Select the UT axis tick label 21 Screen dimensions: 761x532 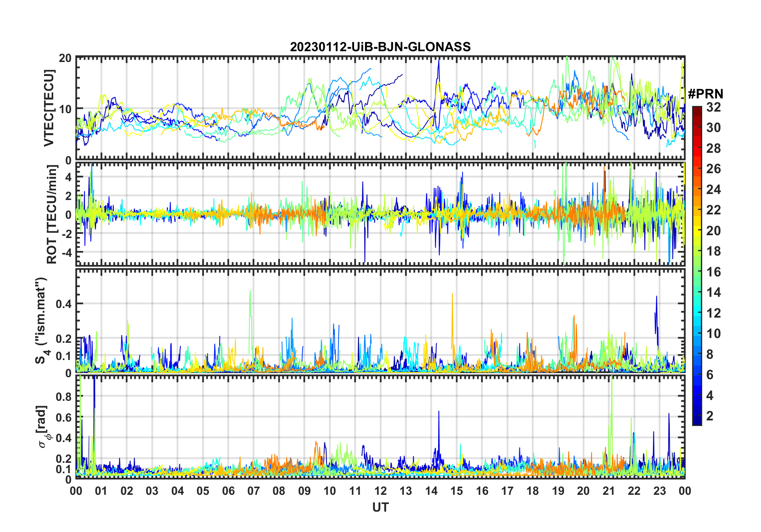pyautogui.click(x=609, y=491)
